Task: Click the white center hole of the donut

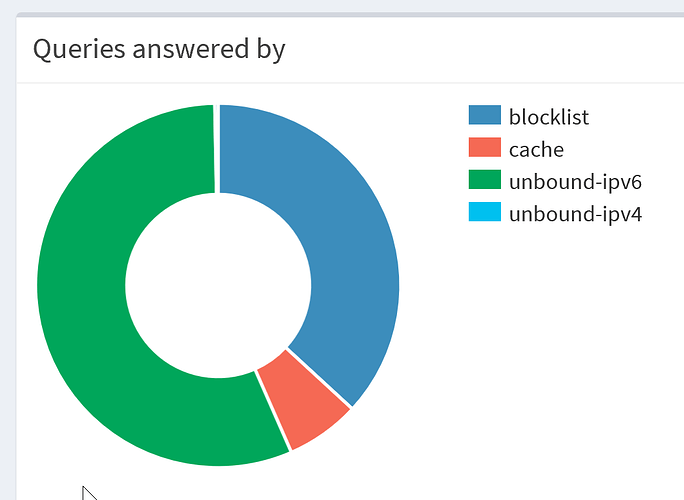Action: click(217, 285)
